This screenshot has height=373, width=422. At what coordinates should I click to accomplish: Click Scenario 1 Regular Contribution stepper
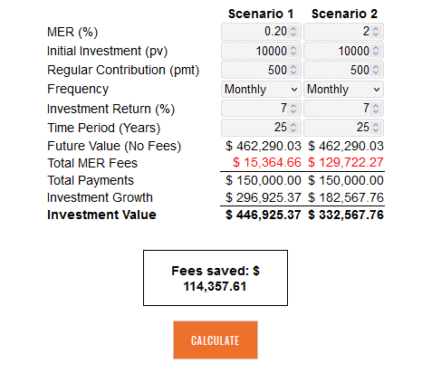293,70
